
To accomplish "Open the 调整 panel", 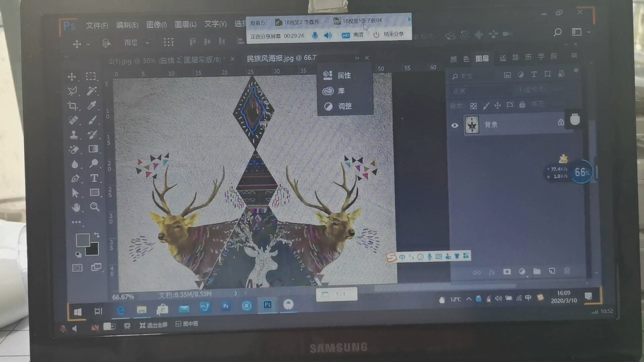I will pyautogui.click(x=337, y=106).
